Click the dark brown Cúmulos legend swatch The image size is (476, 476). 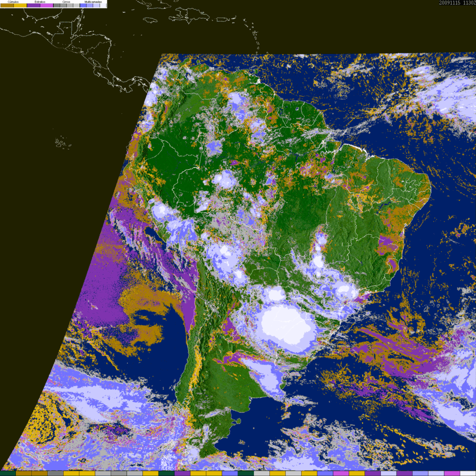(x=7, y=5)
